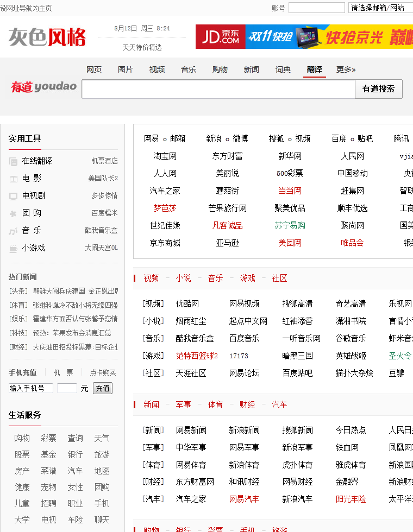
Task: Click the movie icon beside 电 影
Action: [13, 179]
